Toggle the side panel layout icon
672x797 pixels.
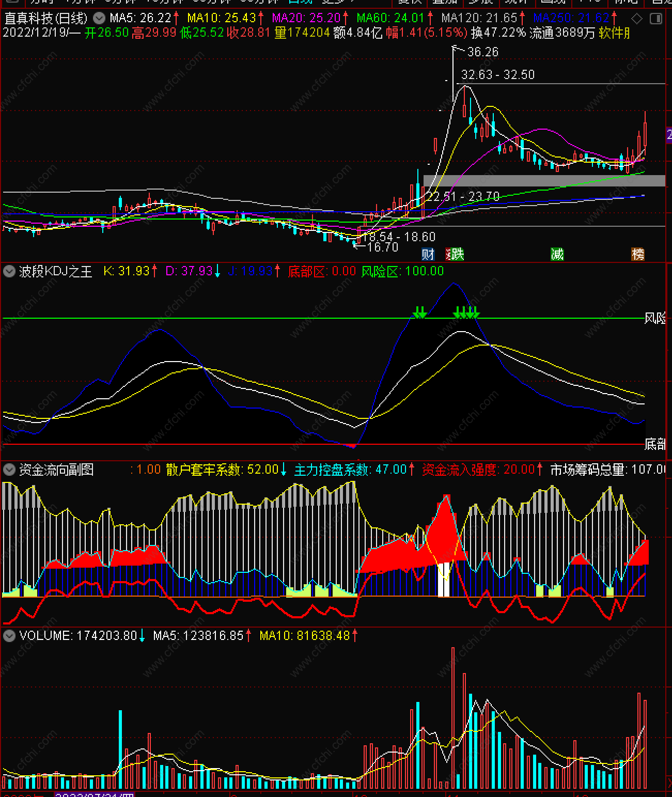[x=656, y=19]
